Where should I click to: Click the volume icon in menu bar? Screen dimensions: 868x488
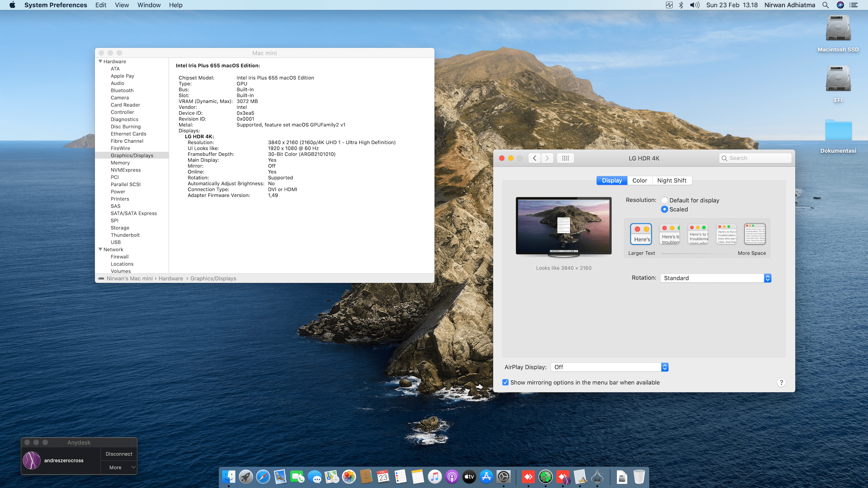(694, 5)
